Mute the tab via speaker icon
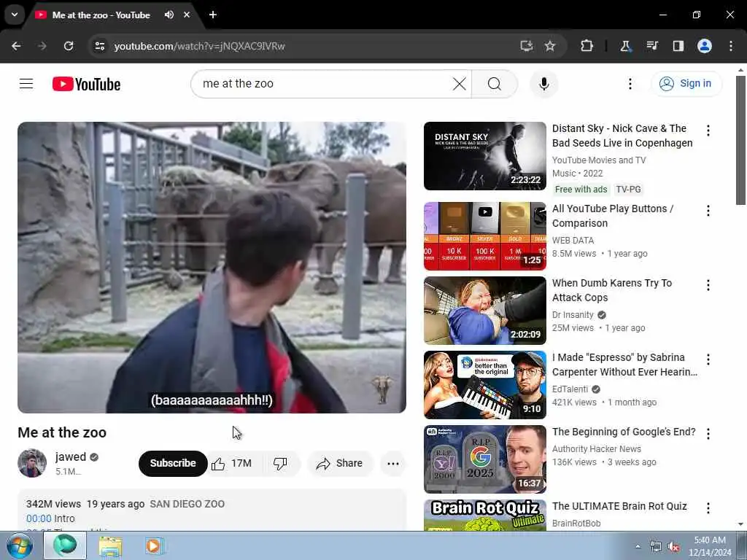 coord(169,15)
